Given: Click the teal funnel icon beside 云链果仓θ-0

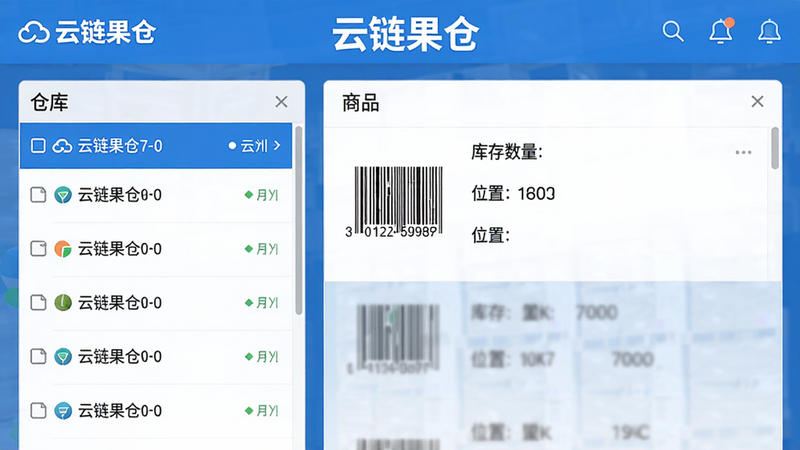Looking at the screenshot, I should click(63, 195).
